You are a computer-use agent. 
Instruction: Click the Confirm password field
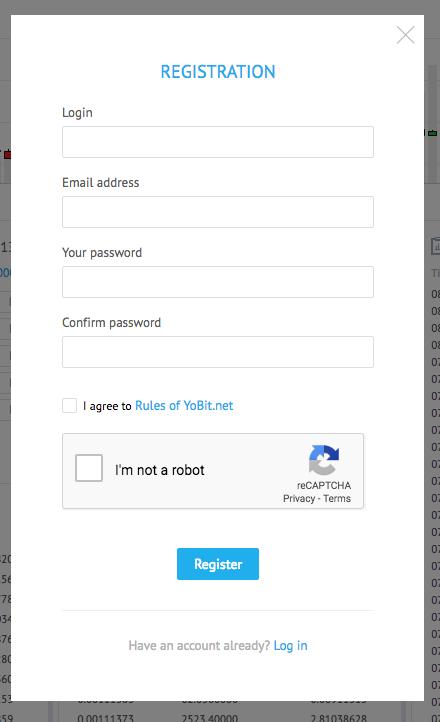(x=218, y=352)
